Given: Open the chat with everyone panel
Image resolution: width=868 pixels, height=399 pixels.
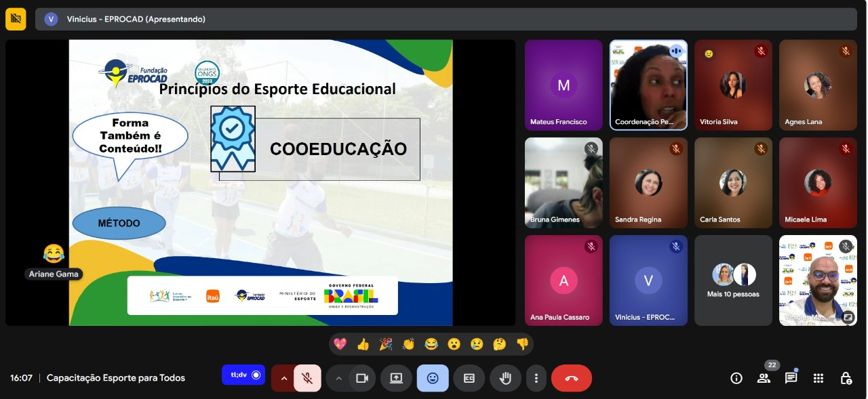Looking at the screenshot, I should pos(791,378).
